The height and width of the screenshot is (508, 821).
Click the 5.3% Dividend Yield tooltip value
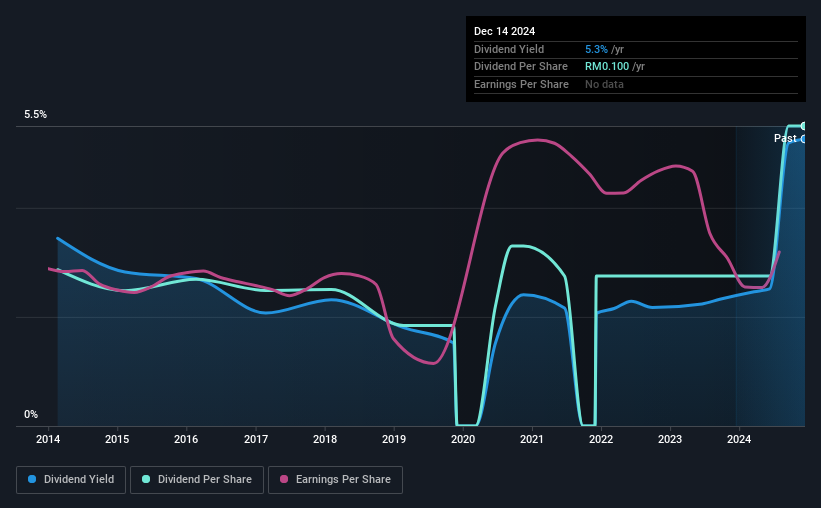(596, 49)
